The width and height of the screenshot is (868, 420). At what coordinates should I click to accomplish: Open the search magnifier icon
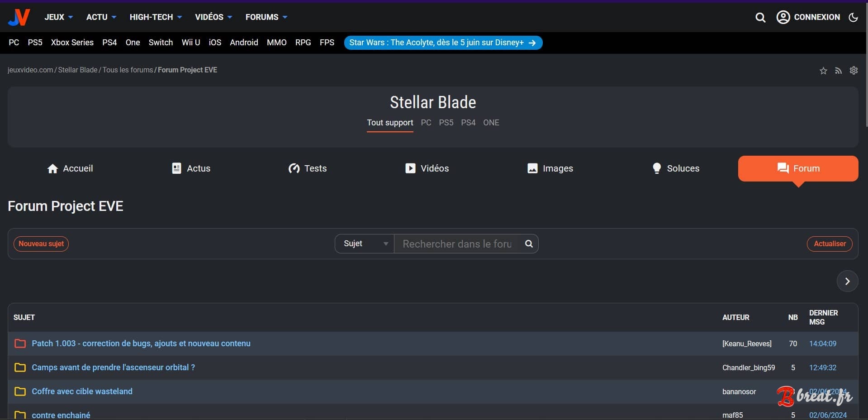point(761,17)
